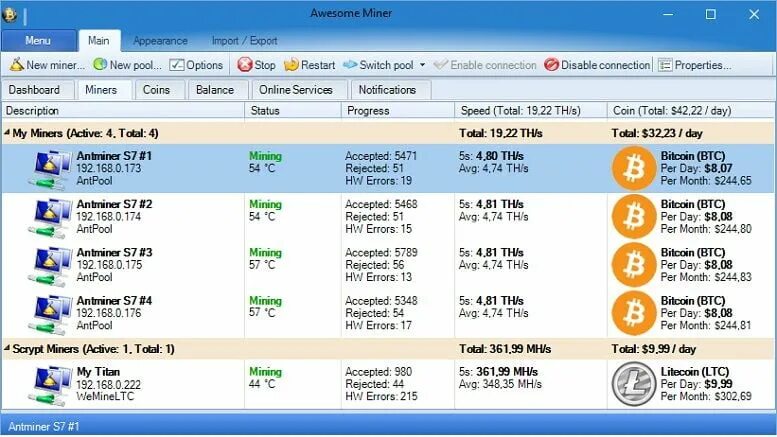
Task: Click 'HW Errors: 215' text
Action: [x=382, y=396]
